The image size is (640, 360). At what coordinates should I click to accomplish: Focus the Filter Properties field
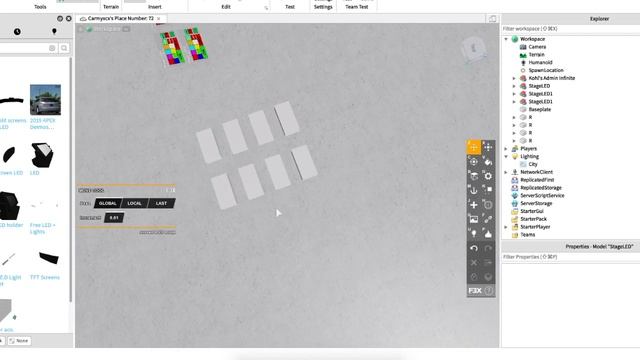click(x=571, y=257)
